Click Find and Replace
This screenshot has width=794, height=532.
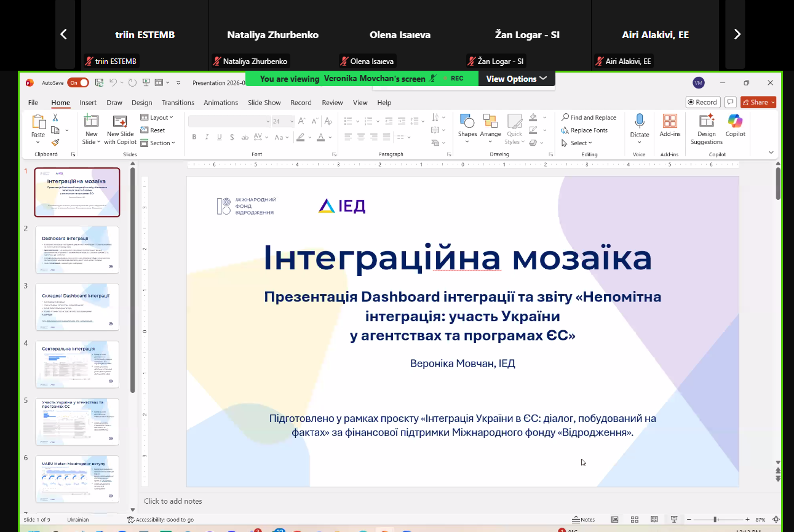coord(588,117)
